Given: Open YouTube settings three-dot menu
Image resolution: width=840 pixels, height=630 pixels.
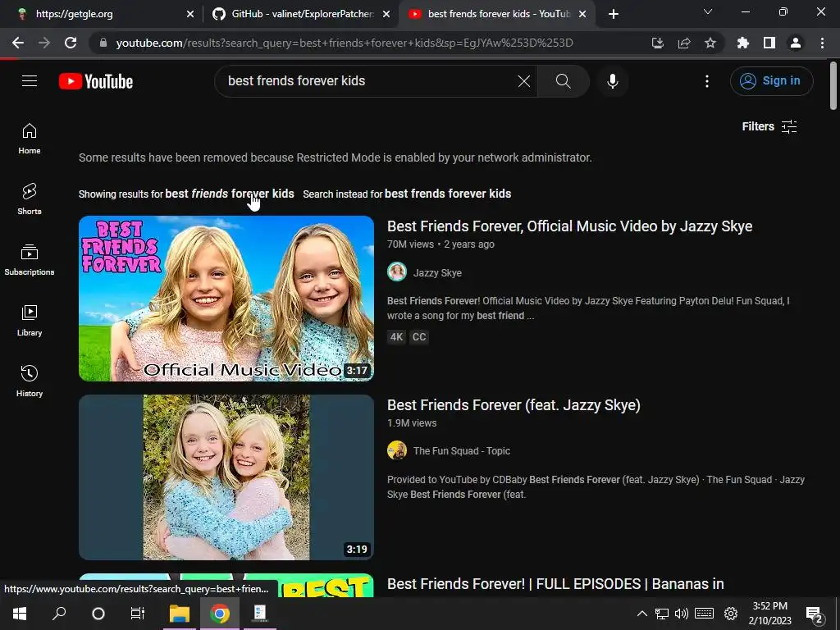Looking at the screenshot, I should tap(707, 81).
